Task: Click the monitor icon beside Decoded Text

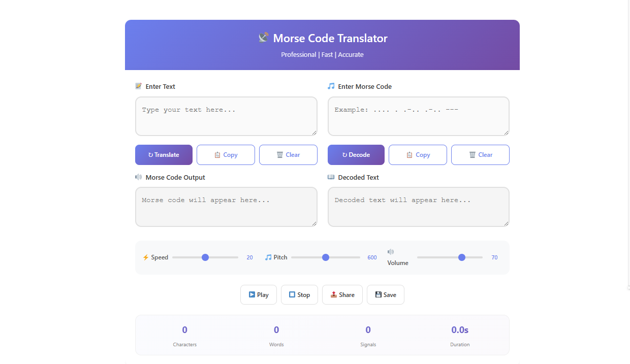Action: [330, 177]
